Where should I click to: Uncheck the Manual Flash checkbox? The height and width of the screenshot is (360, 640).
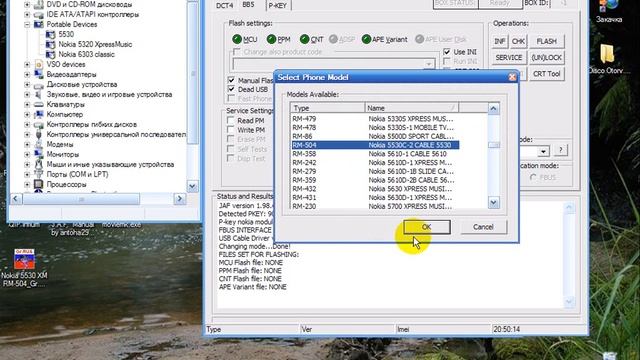click(231, 80)
